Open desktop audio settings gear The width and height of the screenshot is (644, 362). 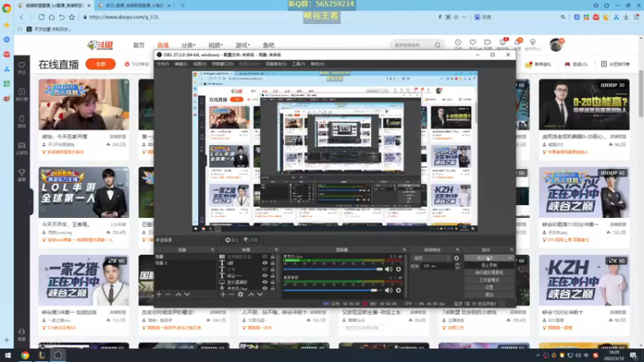[398, 290]
